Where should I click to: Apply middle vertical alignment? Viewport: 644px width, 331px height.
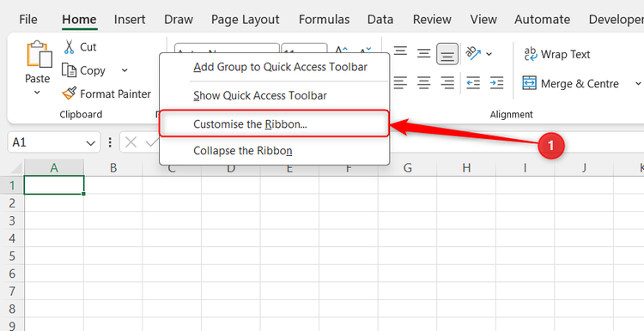pyautogui.click(x=424, y=53)
